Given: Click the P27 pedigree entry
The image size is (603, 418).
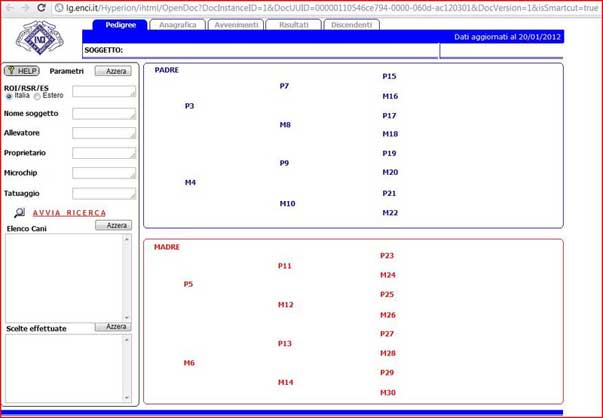Looking at the screenshot, I should (387, 333).
